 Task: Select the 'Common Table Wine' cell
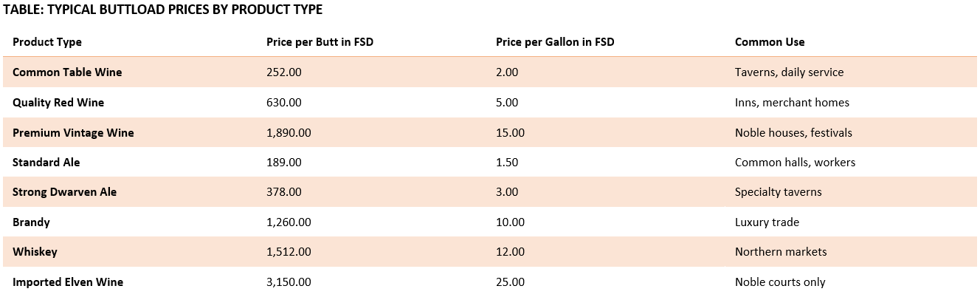[x=67, y=72]
